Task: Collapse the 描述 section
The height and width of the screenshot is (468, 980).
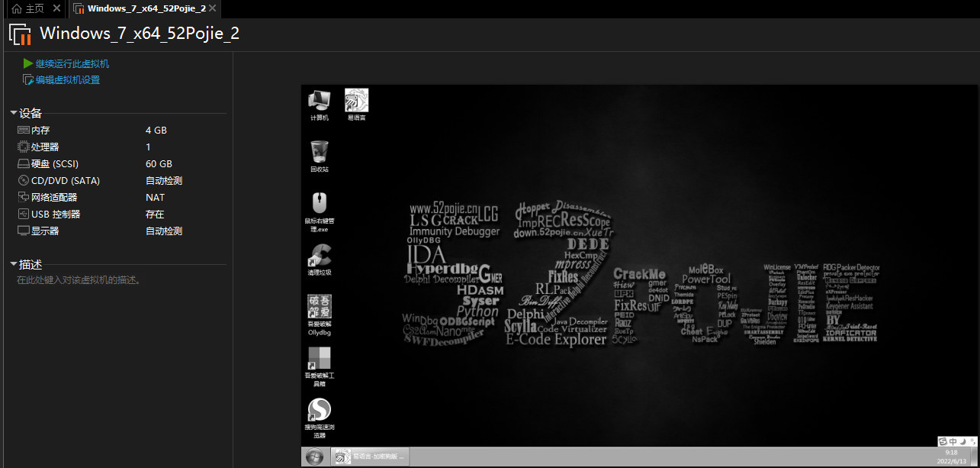Action: point(14,264)
